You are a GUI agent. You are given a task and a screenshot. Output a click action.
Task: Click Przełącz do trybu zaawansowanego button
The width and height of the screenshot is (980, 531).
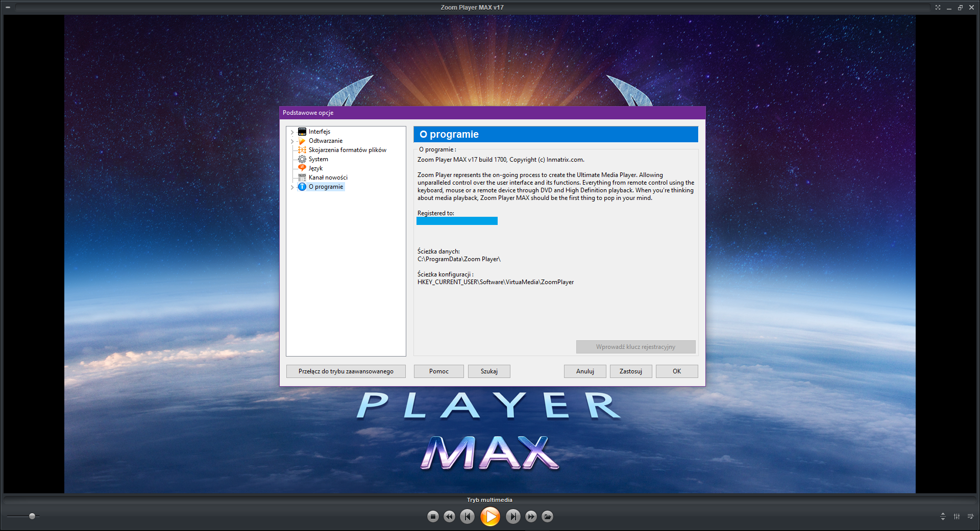346,371
